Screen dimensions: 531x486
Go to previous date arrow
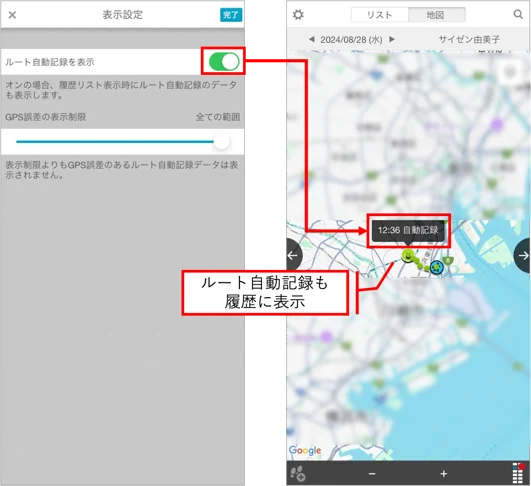(x=311, y=39)
